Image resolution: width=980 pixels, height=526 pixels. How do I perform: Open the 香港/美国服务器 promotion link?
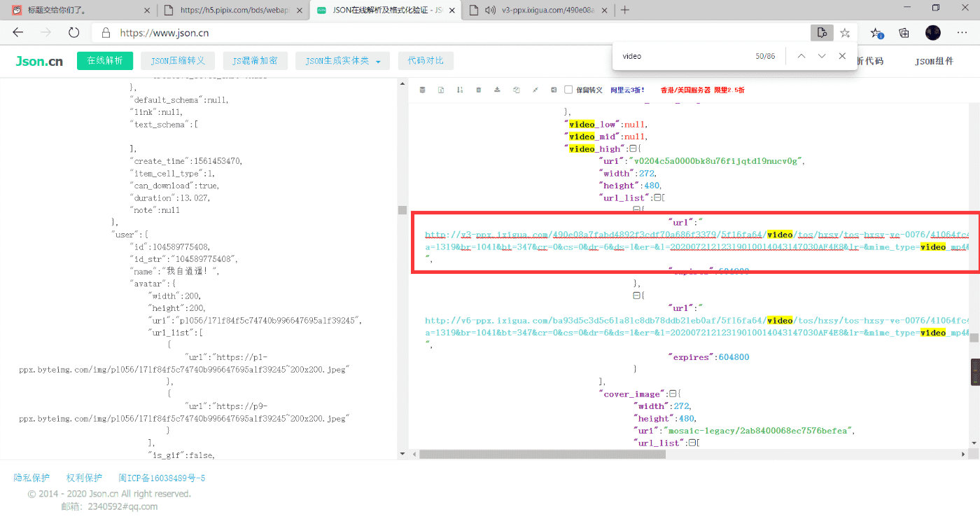[702, 90]
